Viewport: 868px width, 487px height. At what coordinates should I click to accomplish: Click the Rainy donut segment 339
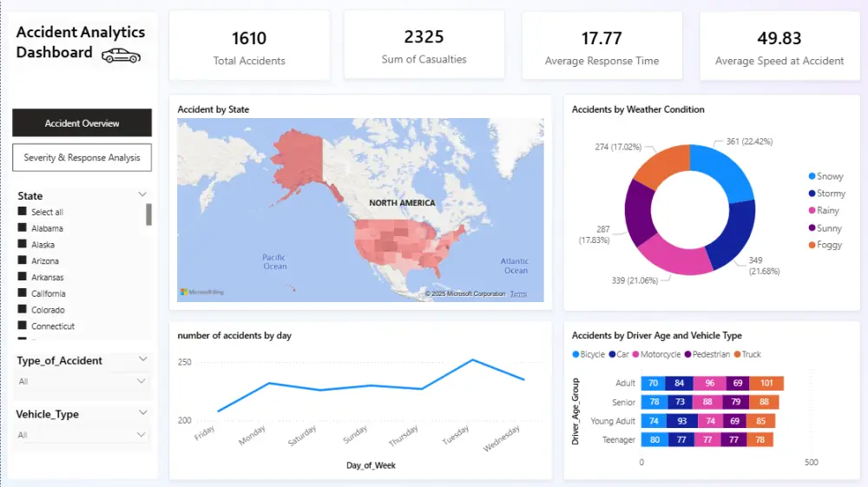coord(675,257)
